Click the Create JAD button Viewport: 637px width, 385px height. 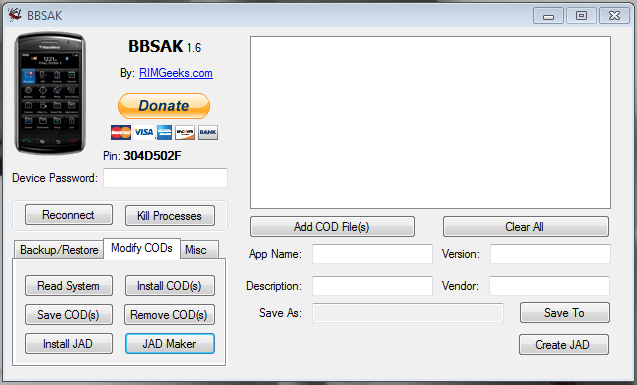[563, 345]
